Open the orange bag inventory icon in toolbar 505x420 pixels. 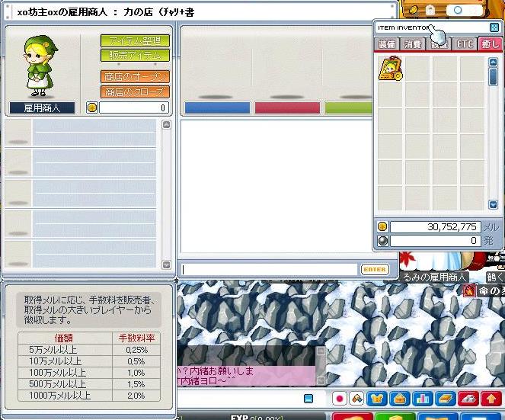(x=400, y=399)
